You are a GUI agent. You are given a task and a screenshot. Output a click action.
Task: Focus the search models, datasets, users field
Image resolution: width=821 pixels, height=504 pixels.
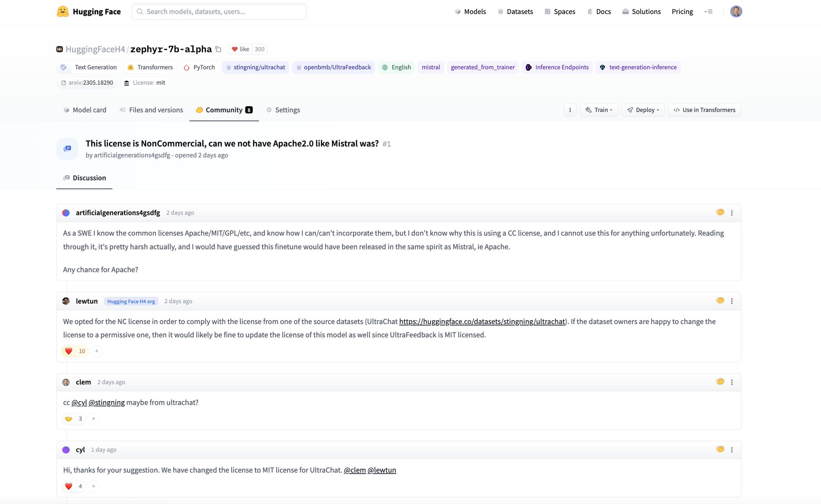click(219, 12)
